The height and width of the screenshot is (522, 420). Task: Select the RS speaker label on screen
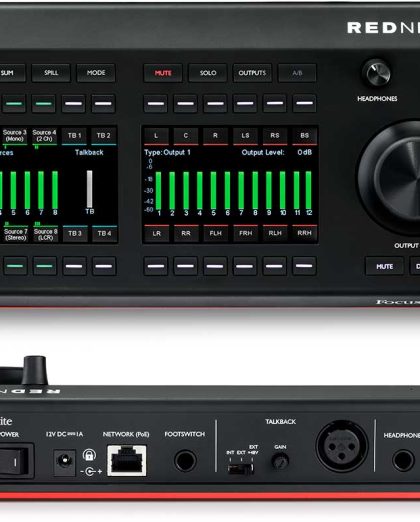point(275,136)
